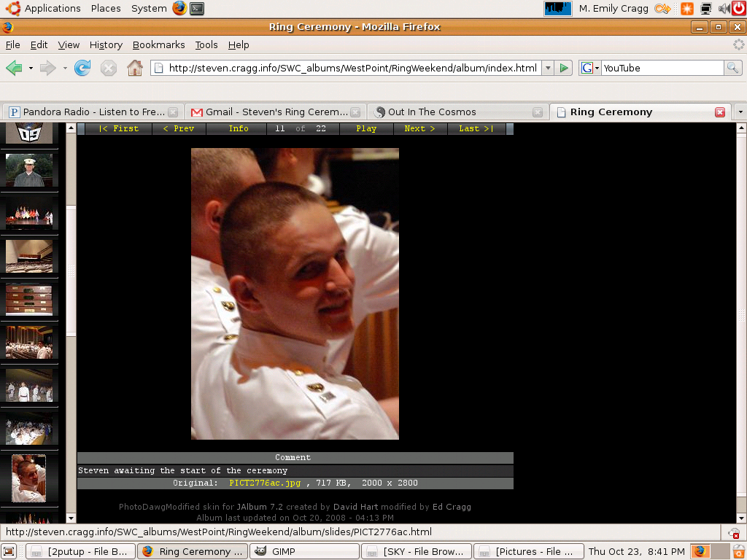Open the Back history dropdown arrow
The width and height of the screenshot is (747, 560).
[31, 68]
